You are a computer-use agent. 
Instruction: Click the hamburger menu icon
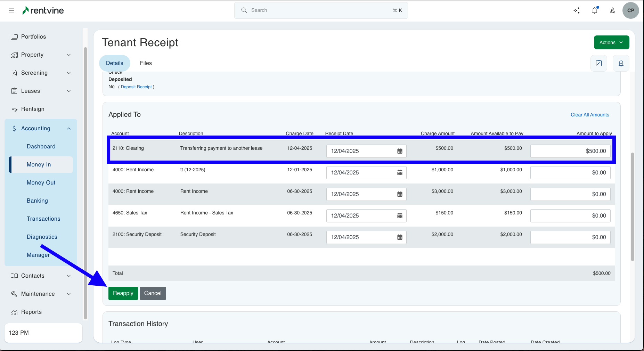11,10
